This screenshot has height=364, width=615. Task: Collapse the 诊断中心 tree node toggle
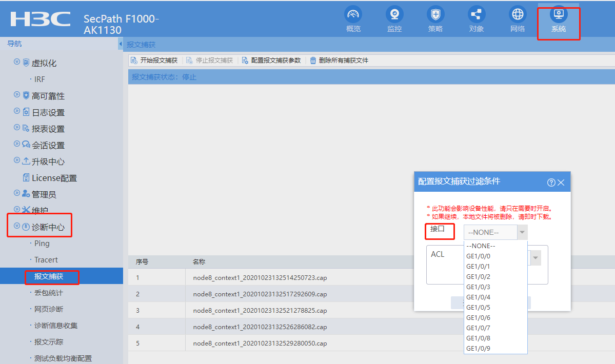[x=17, y=226]
